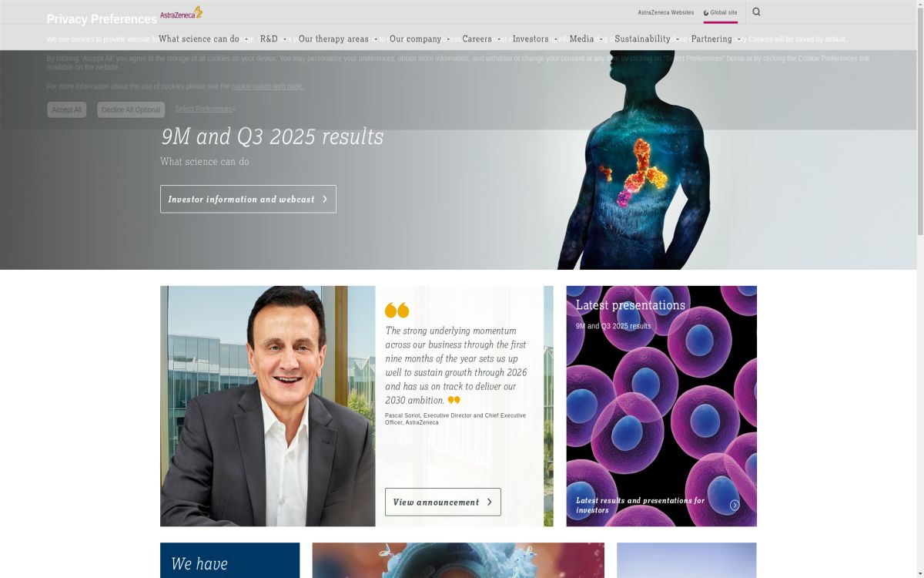The width and height of the screenshot is (924, 578).
Task: Open the What science can do menu
Action: pyautogui.click(x=199, y=39)
